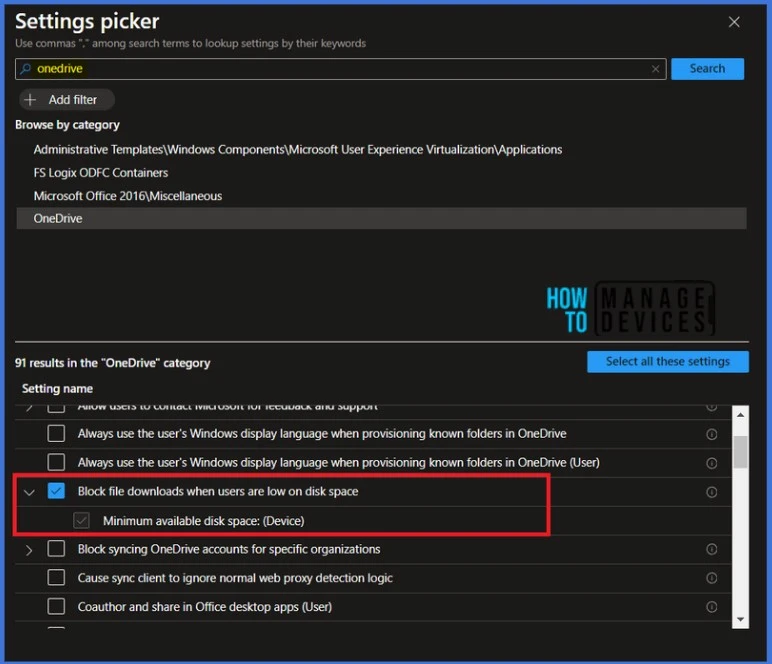Viewport: 772px width, 664px height.
Task: Uncheck Block file downloads low disk space
Action: point(56,491)
